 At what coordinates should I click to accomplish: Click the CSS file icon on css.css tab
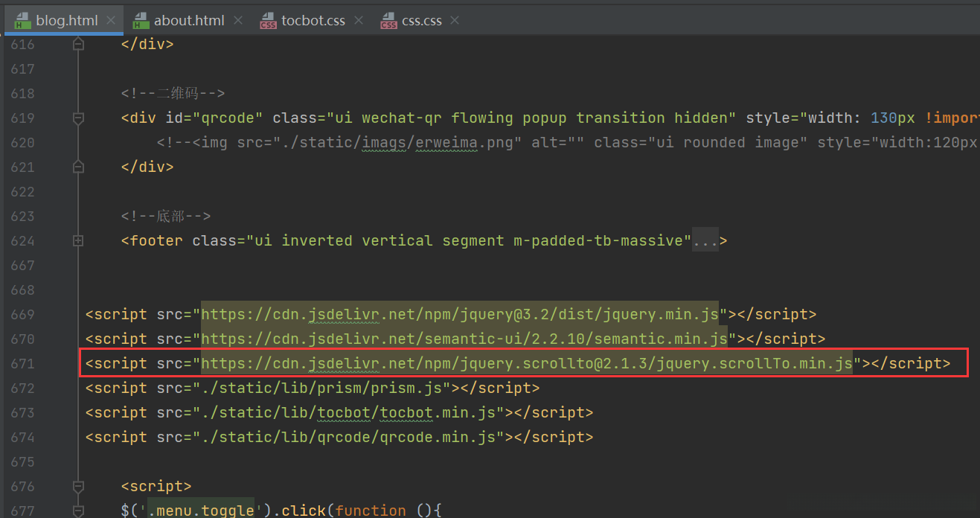coord(388,21)
